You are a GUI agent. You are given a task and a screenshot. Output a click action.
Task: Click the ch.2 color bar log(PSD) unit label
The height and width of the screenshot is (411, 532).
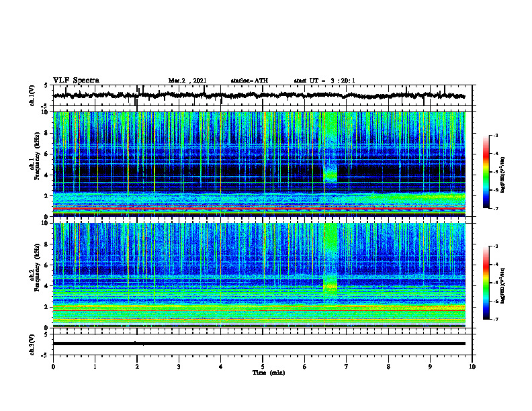503,285
